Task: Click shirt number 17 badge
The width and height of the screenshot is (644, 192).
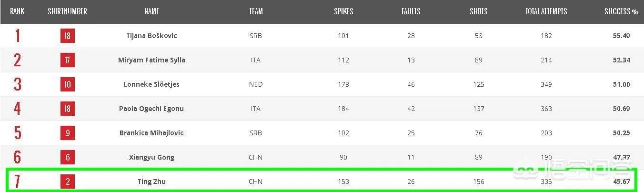Action: pyautogui.click(x=68, y=60)
